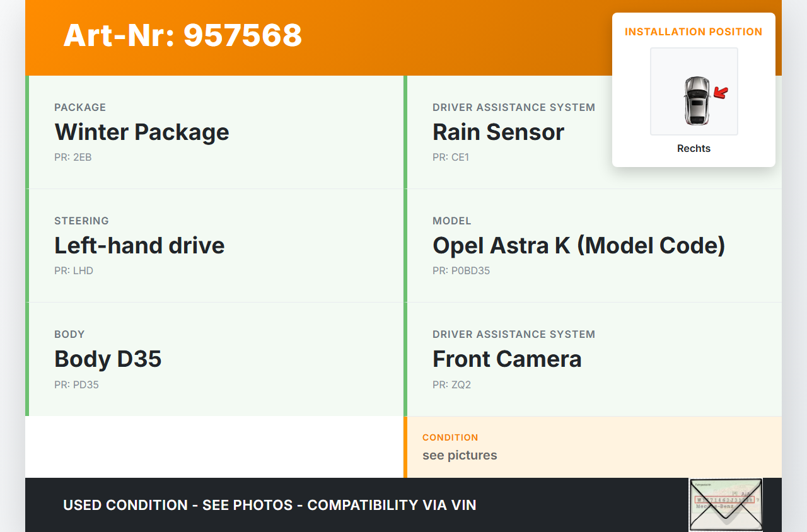This screenshot has width=807, height=532.
Task: Click the PR: 2EB code
Action: [x=73, y=158]
